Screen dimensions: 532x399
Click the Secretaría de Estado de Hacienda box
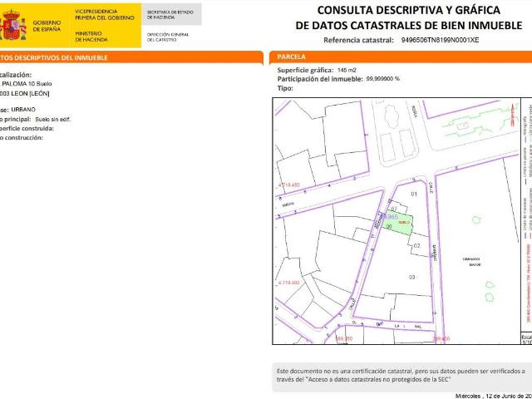click(x=170, y=13)
